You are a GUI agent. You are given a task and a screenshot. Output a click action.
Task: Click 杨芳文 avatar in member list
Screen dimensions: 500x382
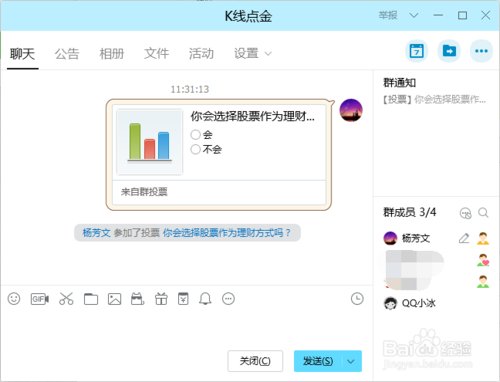(390, 238)
